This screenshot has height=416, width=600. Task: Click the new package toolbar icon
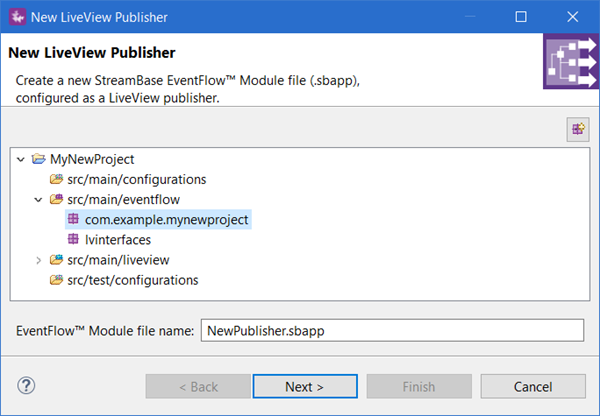[x=577, y=128]
